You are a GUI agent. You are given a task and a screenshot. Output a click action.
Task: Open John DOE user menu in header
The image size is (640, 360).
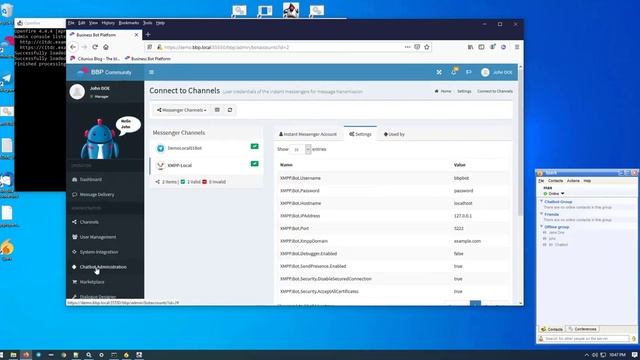(x=496, y=72)
